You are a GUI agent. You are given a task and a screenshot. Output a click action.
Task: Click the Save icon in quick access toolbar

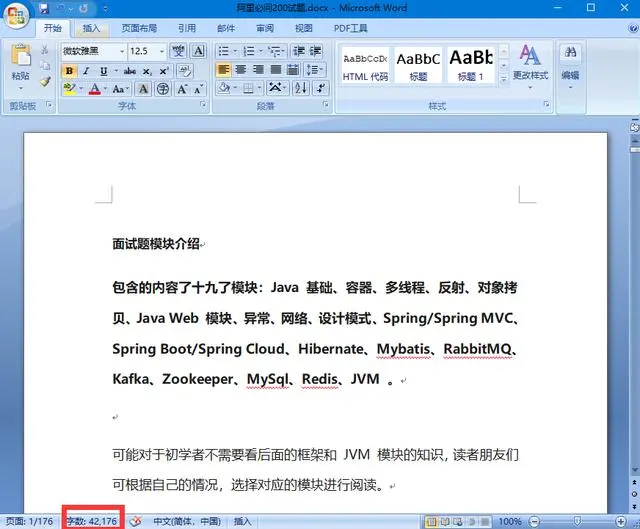pyautogui.click(x=44, y=8)
